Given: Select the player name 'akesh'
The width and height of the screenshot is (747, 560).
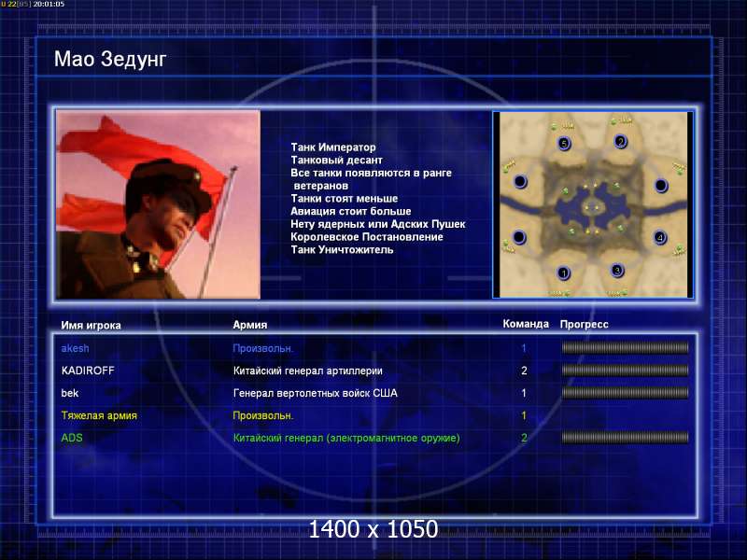Looking at the screenshot, I should pos(75,348).
